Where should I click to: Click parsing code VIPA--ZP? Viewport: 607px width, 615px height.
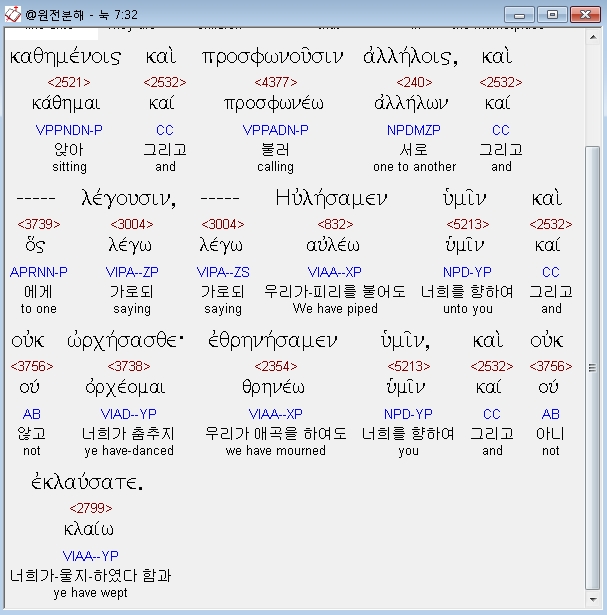[x=132, y=272]
